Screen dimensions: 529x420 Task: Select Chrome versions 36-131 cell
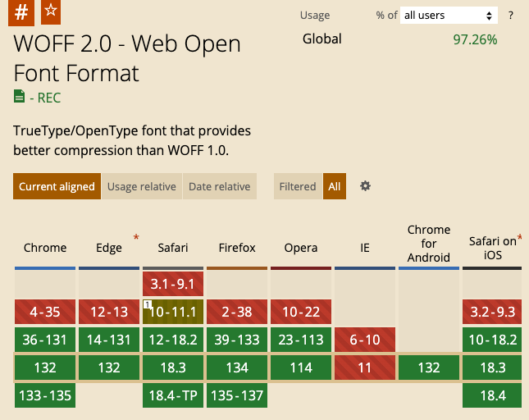coord(45,340)
